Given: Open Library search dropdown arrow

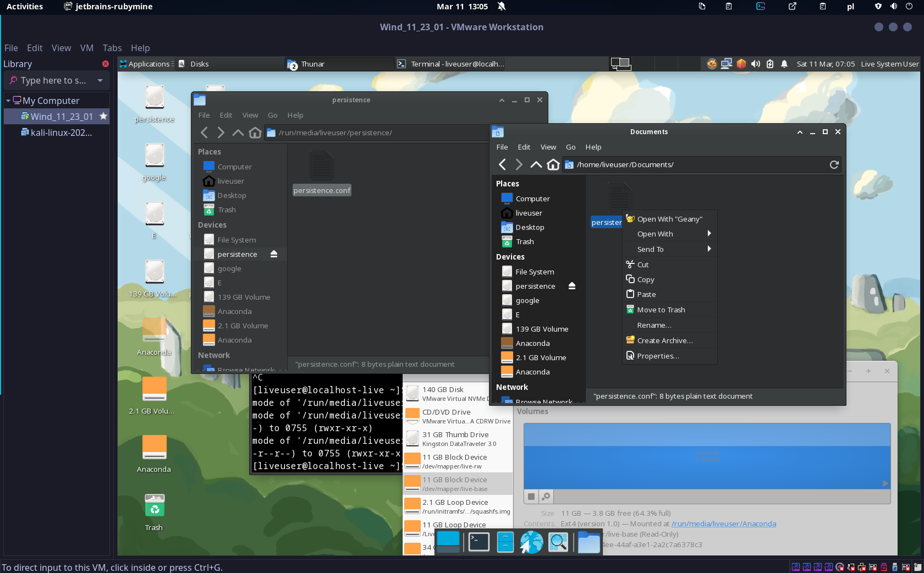Looking at the screenshot, I should tap(100, 80).
